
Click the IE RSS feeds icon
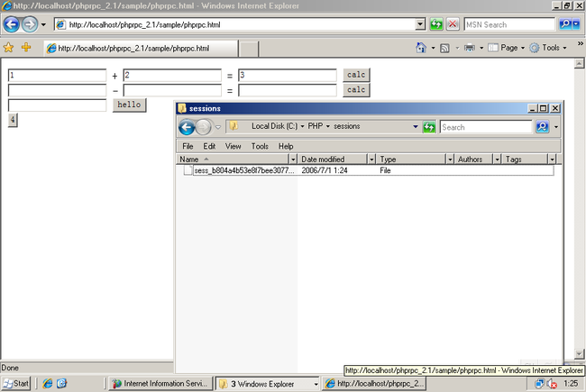click(x=444, y=48)
